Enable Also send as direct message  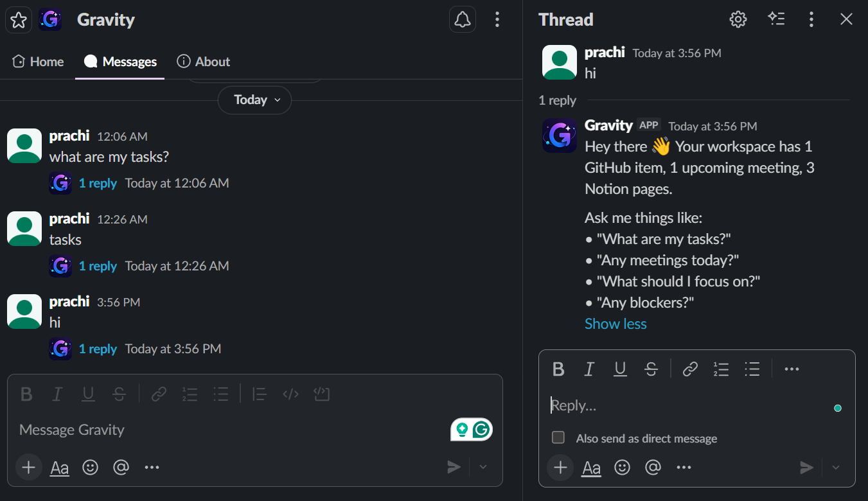(558, 437)
